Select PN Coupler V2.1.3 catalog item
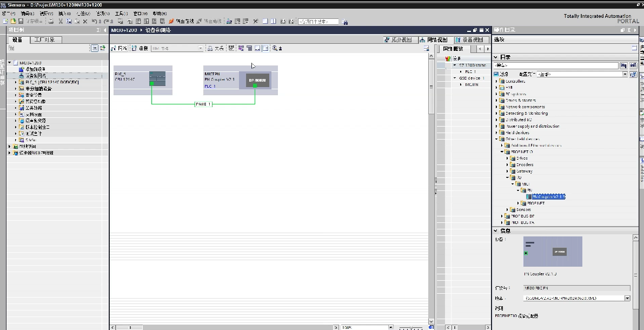This screenshot has width=644, height=330. pos(549,197)
